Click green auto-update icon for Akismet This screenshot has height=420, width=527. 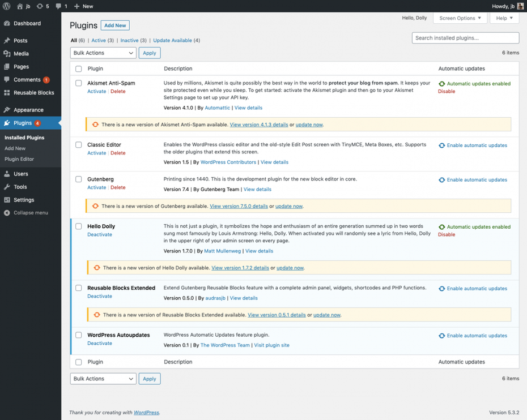tap(441, 84)
